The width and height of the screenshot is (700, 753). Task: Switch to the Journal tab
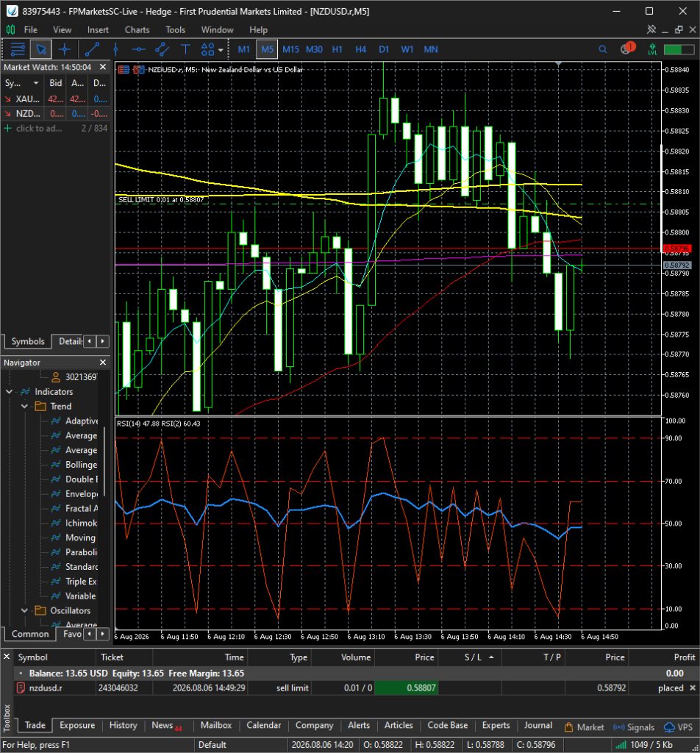[537, 725]
